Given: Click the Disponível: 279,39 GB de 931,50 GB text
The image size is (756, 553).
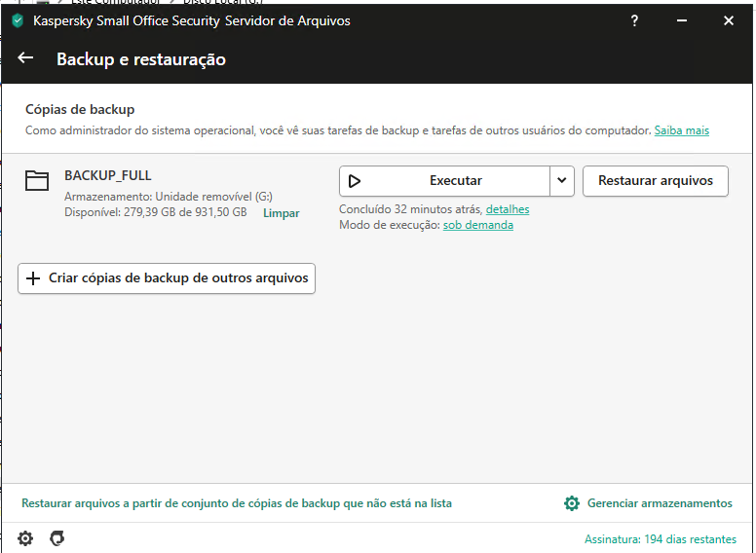Looking at the screenshot, I should (x=155, y=212).
